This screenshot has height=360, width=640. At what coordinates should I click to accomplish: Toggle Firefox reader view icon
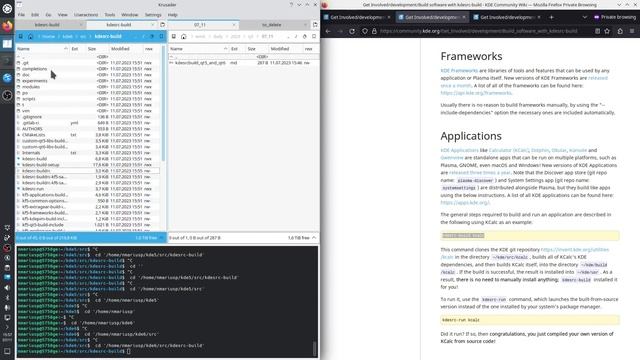click(598, 31)
